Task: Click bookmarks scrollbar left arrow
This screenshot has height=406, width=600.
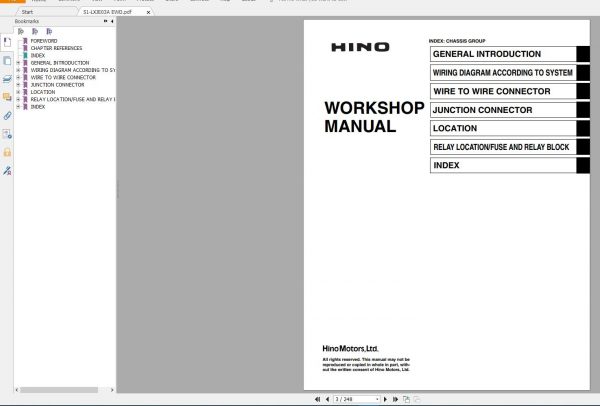Action: [x=17, y=390]
